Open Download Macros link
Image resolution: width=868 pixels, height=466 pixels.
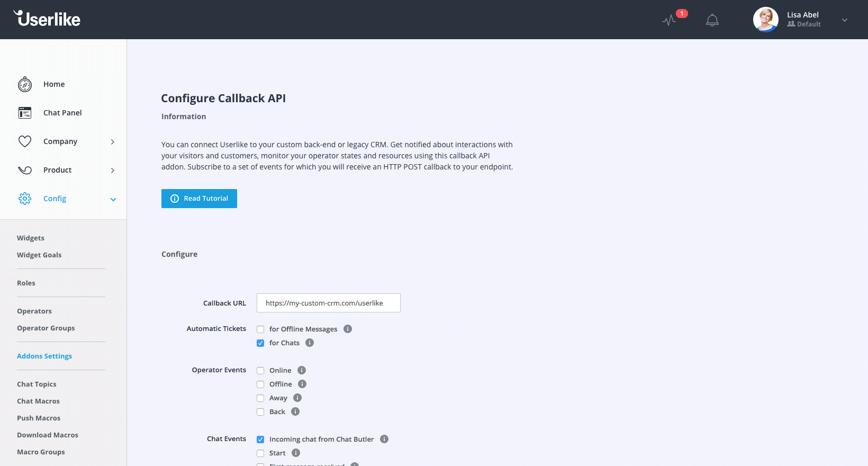48,435
